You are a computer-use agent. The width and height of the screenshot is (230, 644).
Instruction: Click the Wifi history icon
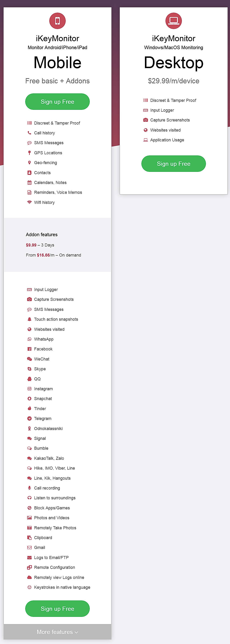pyautogui.click(x=29, y=202)
